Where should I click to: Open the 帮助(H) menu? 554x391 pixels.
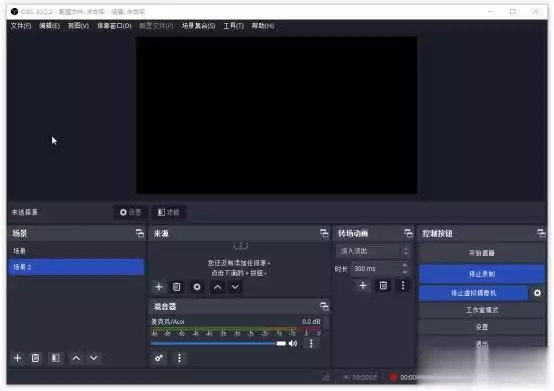coord(263,26)
